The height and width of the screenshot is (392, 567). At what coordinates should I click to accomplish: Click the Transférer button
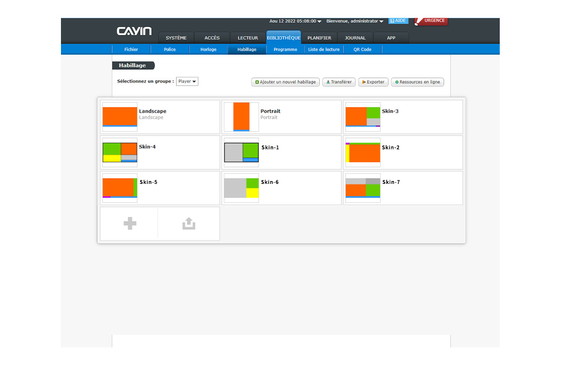[x=339, y=82]
